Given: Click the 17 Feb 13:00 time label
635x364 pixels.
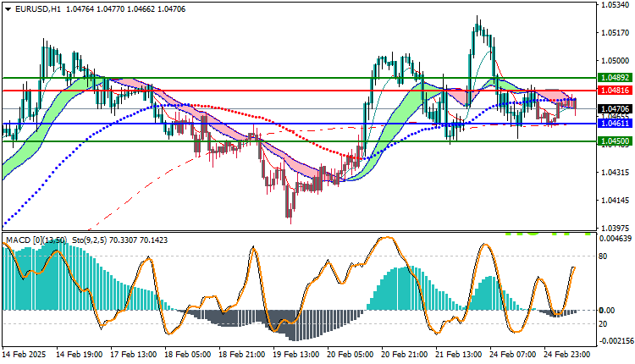Looking at the screenshot, I should click(133, 355).
